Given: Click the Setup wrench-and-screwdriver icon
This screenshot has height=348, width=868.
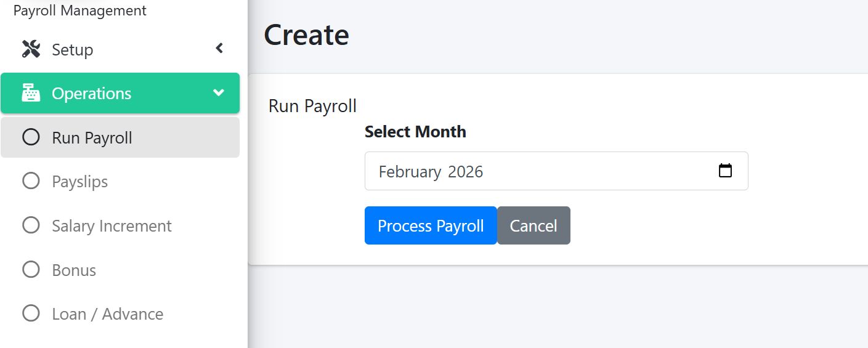Looking at the screenshot, I should (x=31, y=49).
